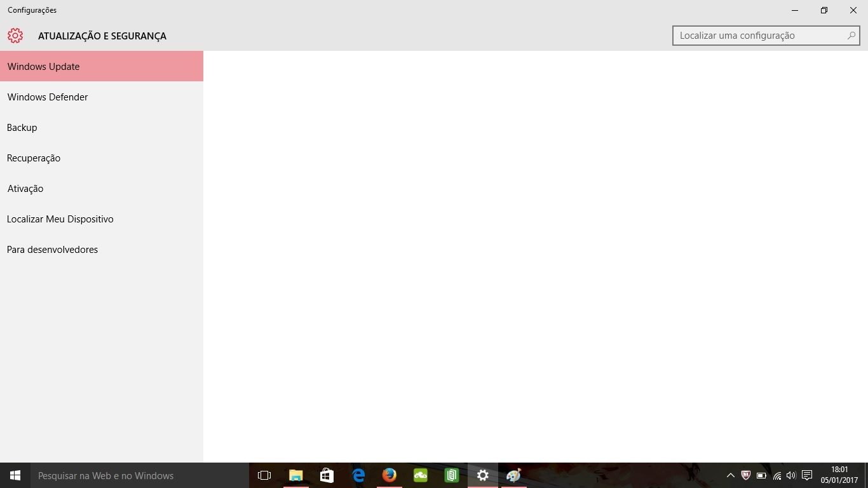The width and height of the screenshot is (868, 488).
Task: Open Windows Defender settings
Action: tap(102, 97)
